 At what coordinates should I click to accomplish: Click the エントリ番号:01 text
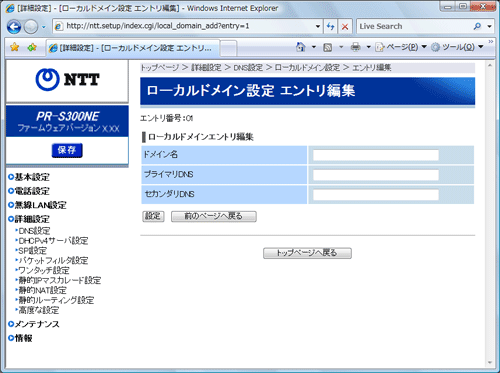[167, 118]
